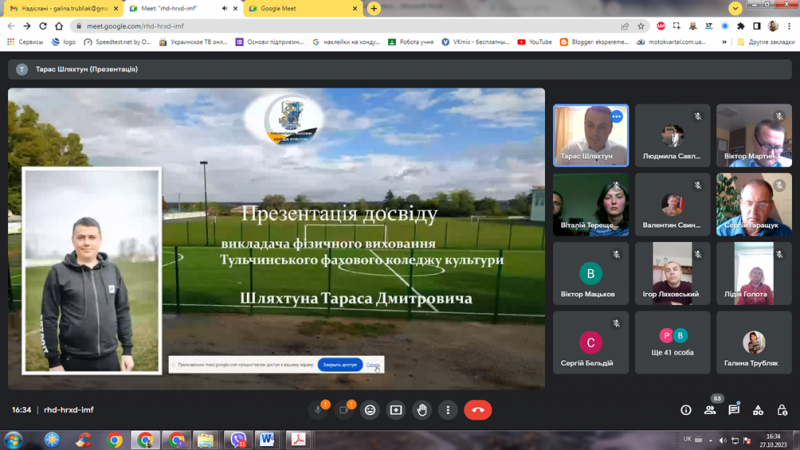Viewport: 800px width, 450px height.
Task: Open the Сервисы apps bookmark
Action: tap(25, 42)
